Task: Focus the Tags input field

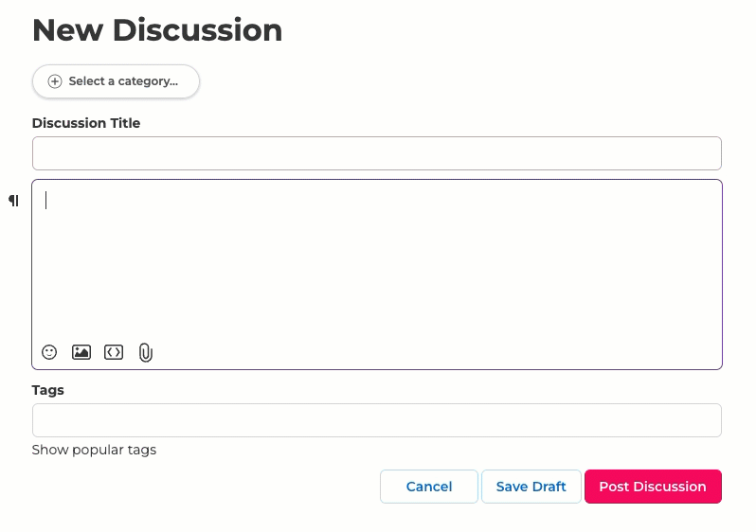Action: [377, 420]
